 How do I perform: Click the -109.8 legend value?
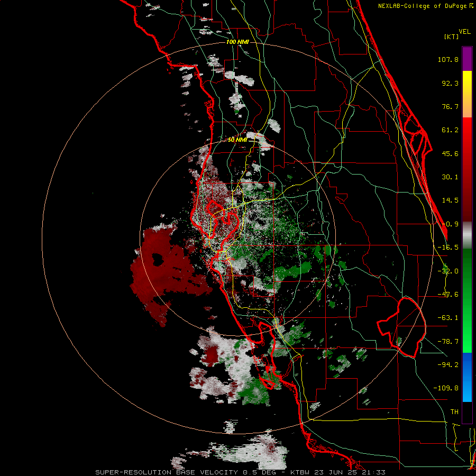point(446,388)
